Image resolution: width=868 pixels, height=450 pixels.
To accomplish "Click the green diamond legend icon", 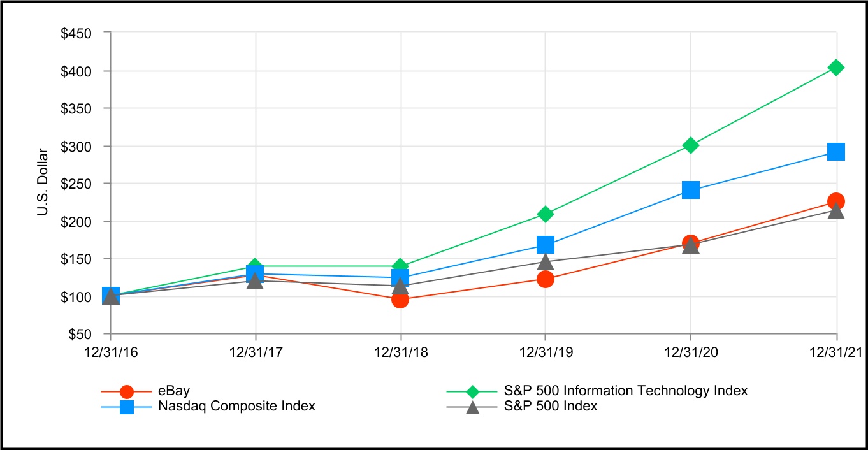I will [x=473, y=391].
